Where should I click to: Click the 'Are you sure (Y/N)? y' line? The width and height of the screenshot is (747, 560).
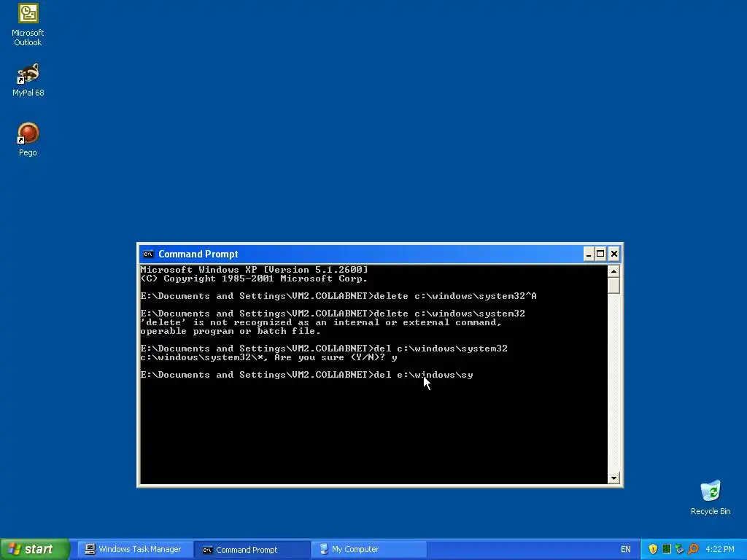268,357
